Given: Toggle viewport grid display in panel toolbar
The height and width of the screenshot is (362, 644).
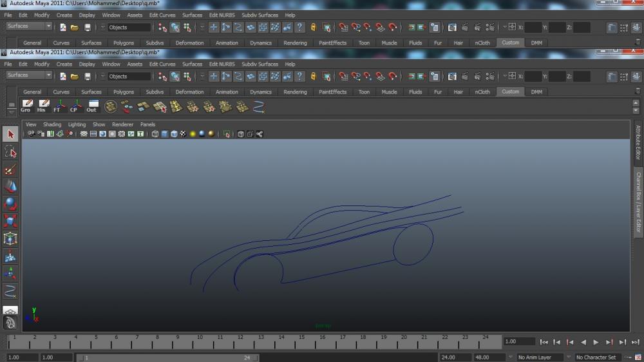Looking at the screenshot, I should click(x=84, y=134).
